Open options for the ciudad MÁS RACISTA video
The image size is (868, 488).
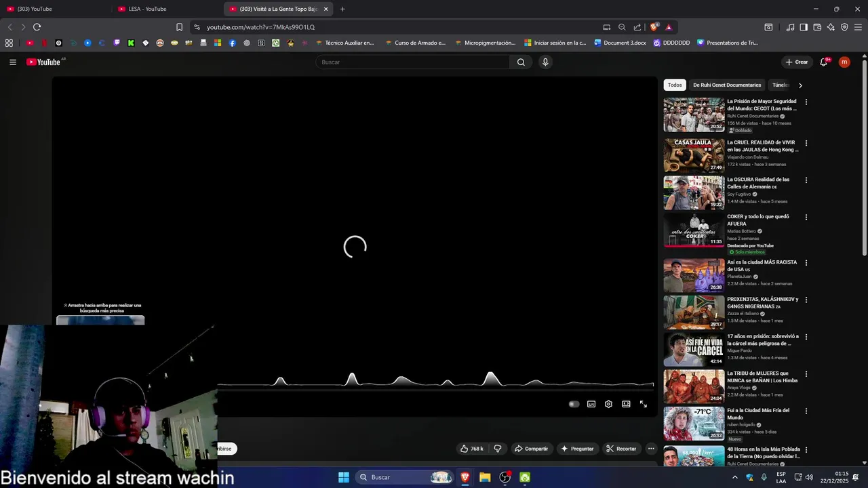point(806,262)
